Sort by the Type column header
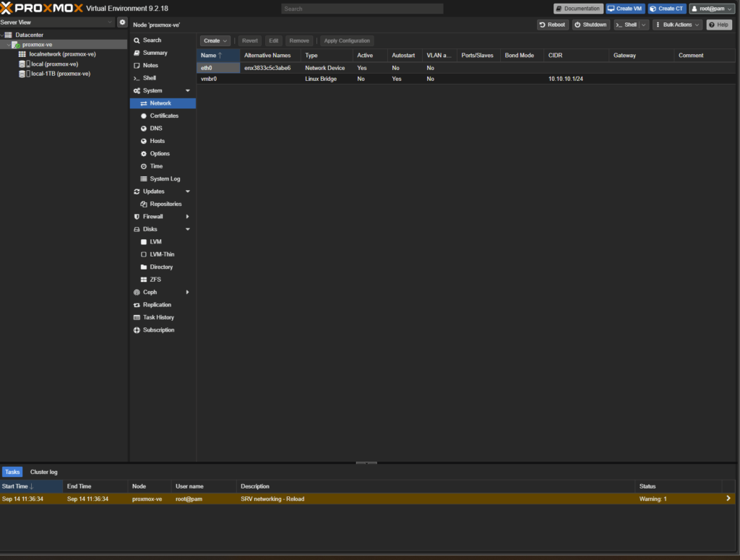The width and height of the screenshot is (740, 560). coord(327,55)
